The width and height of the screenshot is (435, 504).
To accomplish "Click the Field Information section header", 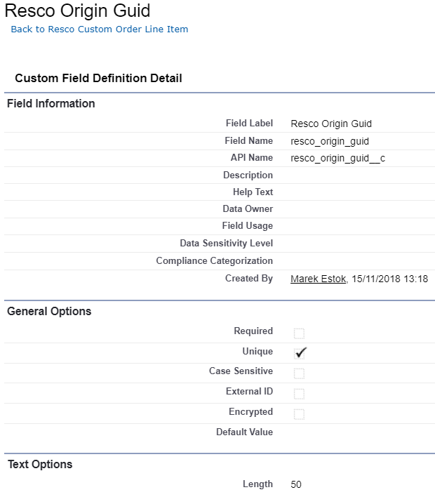I will point(51,104).
